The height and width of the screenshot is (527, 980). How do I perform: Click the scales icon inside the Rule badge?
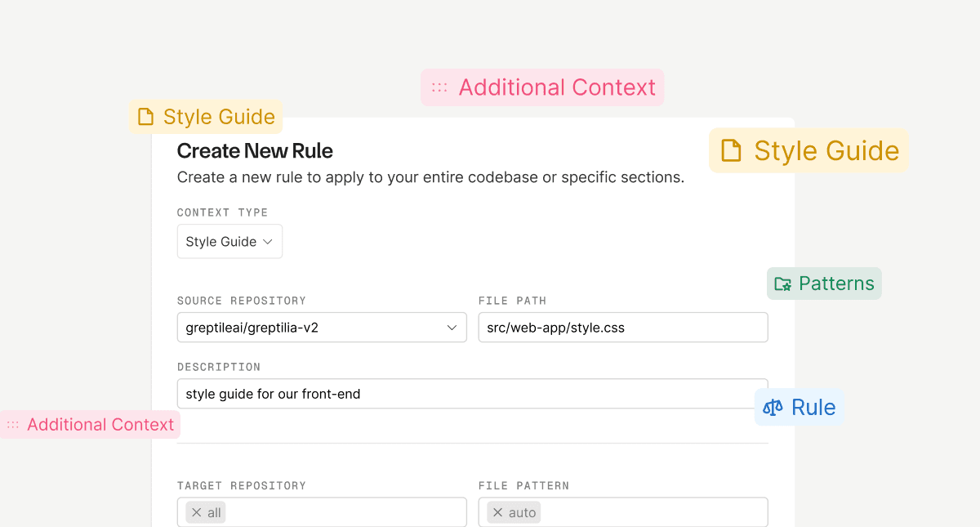coord(772,407)
